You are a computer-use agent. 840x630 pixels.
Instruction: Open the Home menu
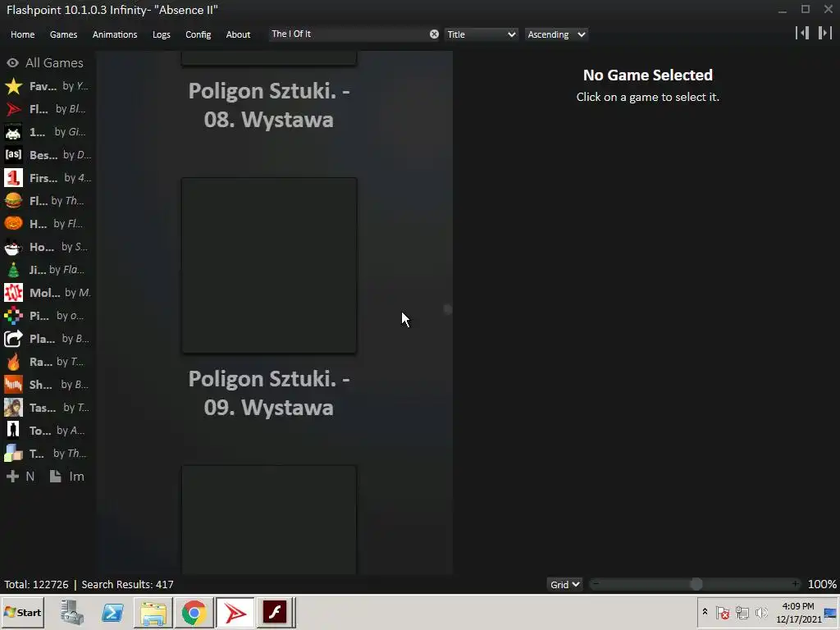[22, 34]
